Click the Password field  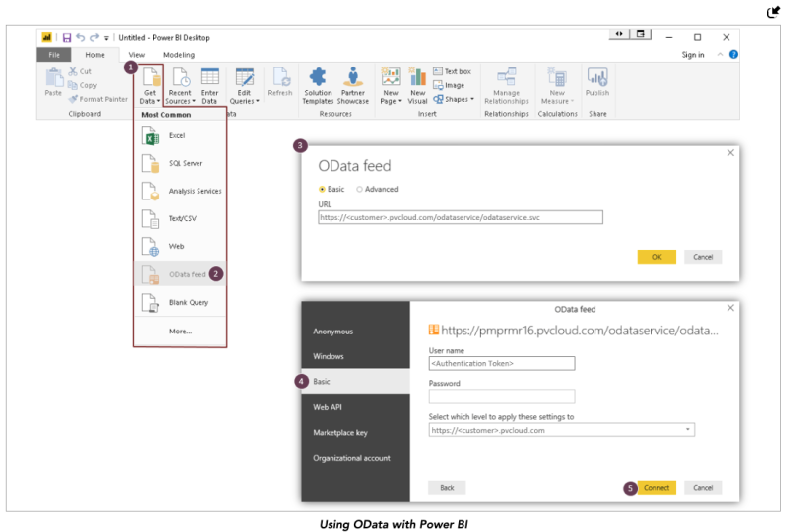501,396
